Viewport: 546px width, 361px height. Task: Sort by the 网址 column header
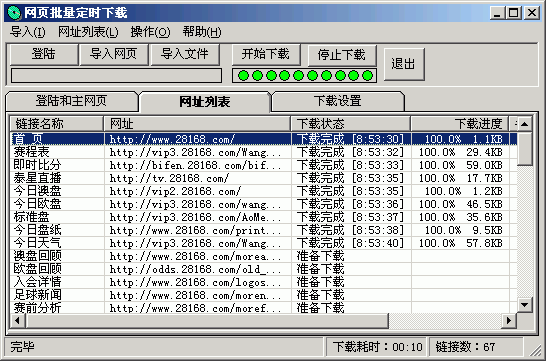click(197, 124)
